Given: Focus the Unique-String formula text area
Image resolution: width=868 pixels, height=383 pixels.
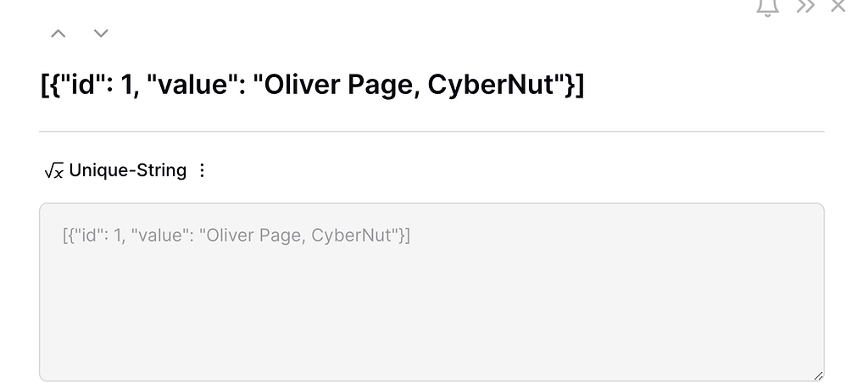Looking at the screenshot, I should point(431,291).
